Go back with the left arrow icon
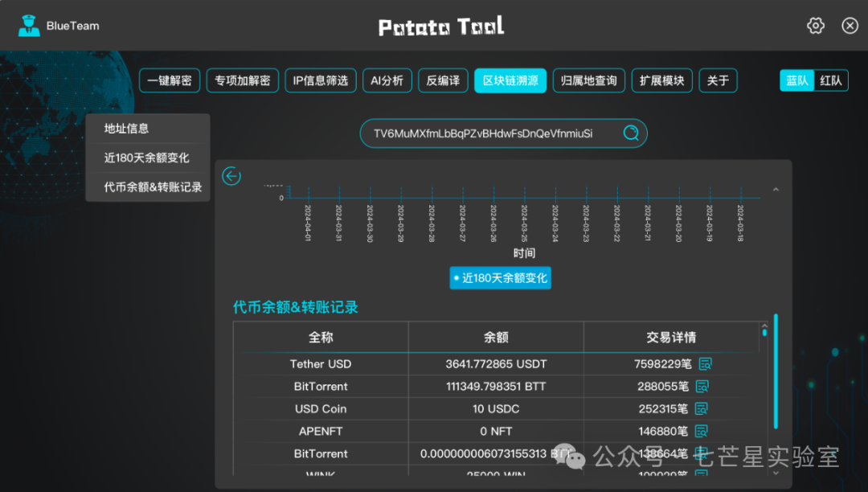 231,176
